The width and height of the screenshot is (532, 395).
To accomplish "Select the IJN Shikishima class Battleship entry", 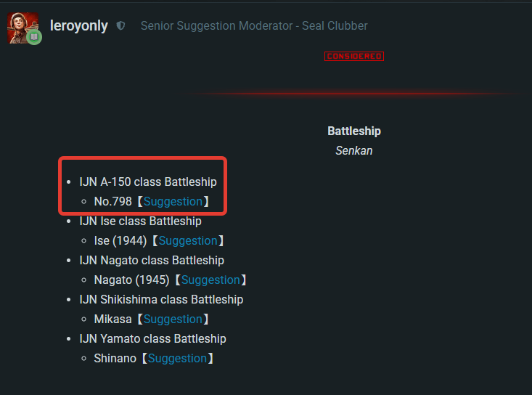I will pyautogui.click(x=161, y=300).
